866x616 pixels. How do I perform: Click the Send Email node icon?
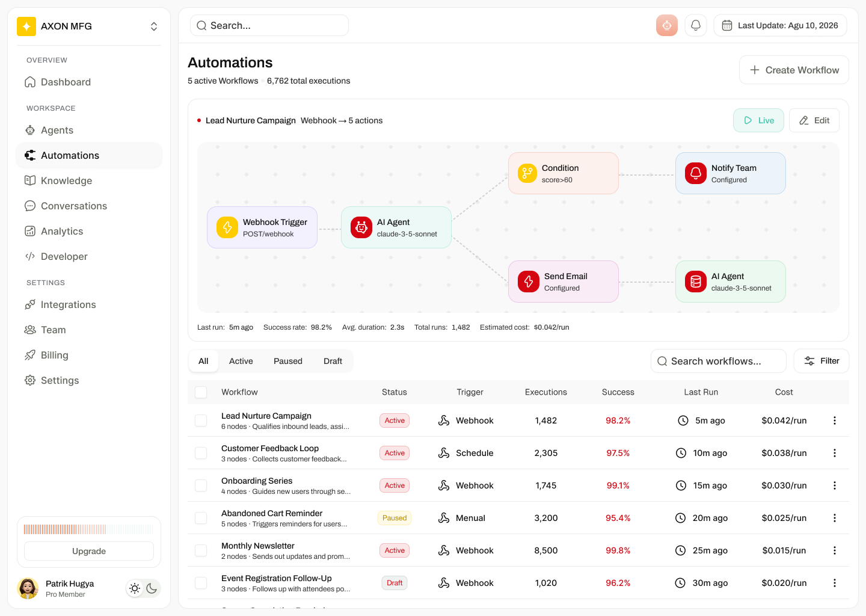(x=529, y=282)
